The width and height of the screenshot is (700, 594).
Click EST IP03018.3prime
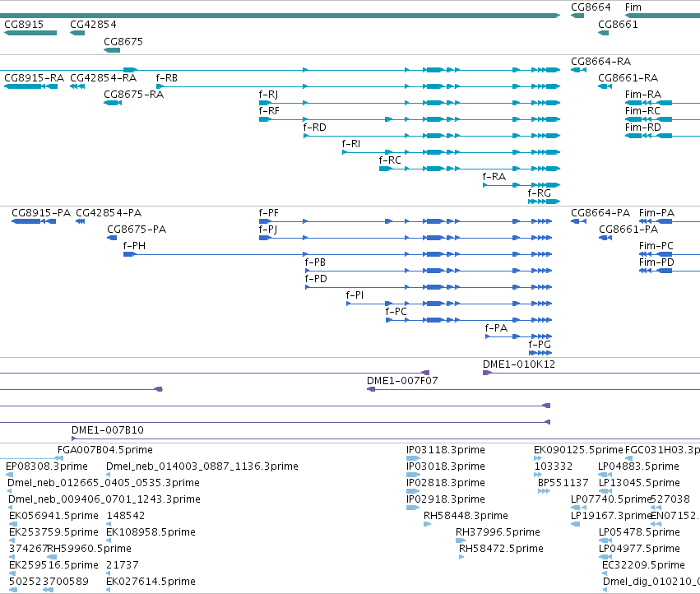[x=446, y=466]
